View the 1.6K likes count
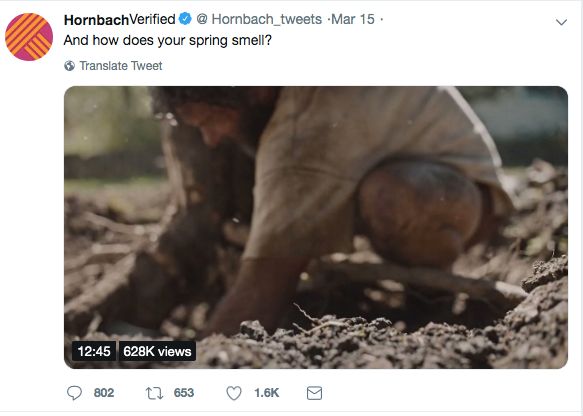The width and height of the screenshot is (583, 416). pyautogui.click(x=267, y=393)
